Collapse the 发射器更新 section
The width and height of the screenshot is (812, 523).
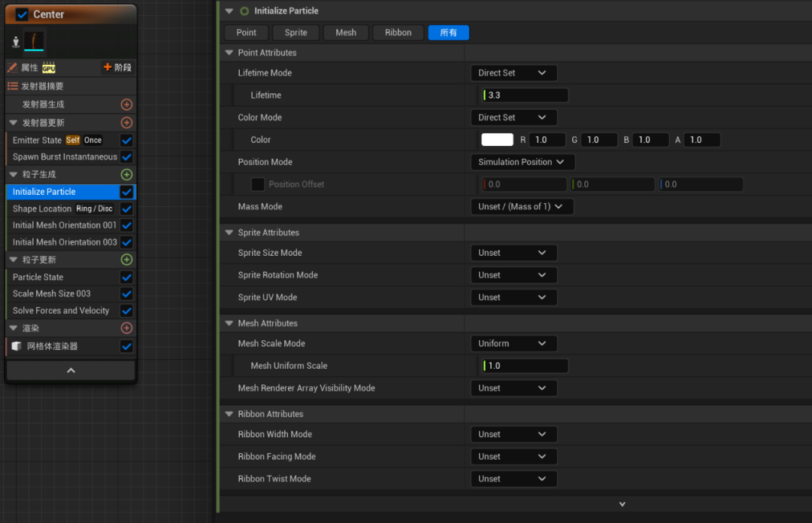(x=14, y=123)
